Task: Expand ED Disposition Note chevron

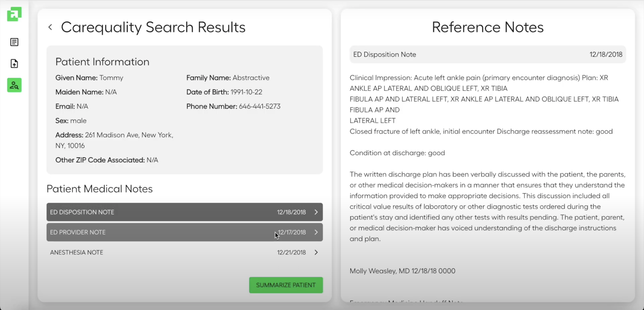Action: tap(316, 212)
